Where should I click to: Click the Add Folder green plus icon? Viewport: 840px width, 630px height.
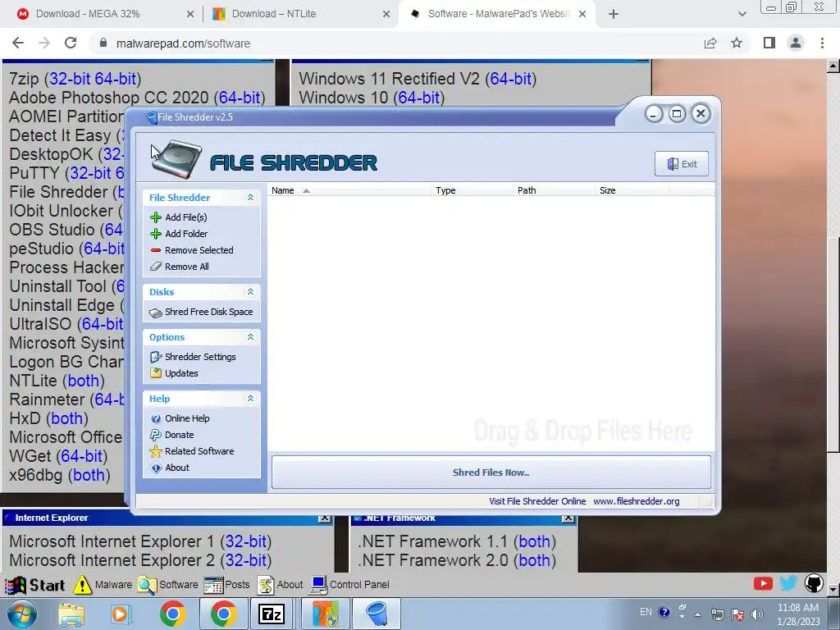pyautogui.click(x=155, y=234)
